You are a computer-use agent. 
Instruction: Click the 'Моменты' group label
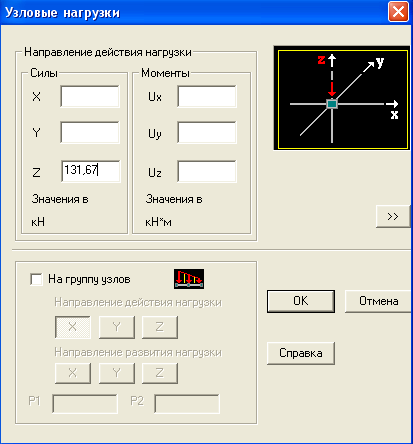tap(165, 73)
